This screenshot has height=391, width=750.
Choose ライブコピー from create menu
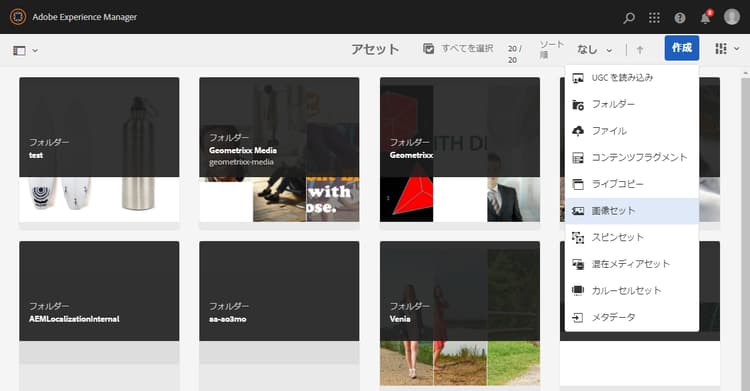click(x=631, y=184)
